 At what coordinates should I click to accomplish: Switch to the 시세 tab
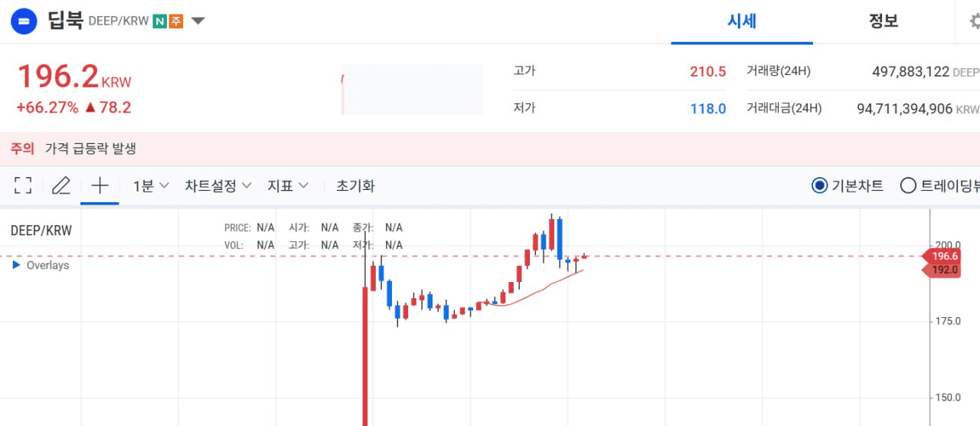tap(741, 21)
